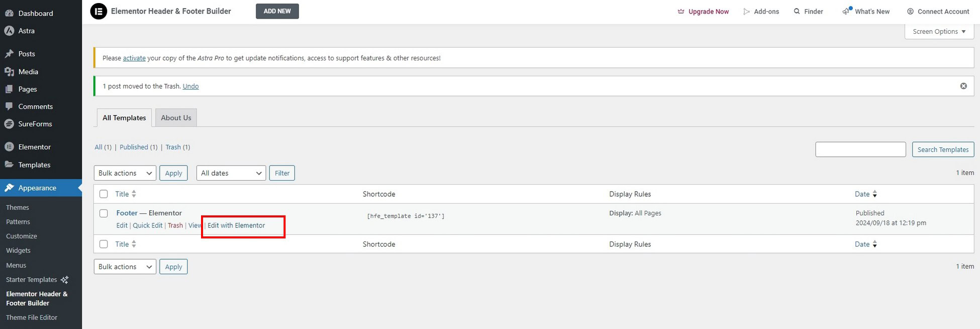The width and height of the screenshot is (980, 329).
Task: Click the Pages icon in sidebar
Action: coord(9,89)
